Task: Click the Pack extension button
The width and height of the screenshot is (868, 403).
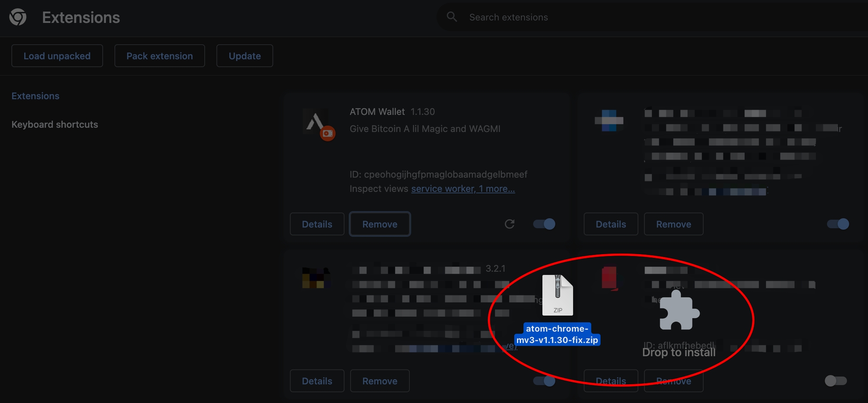Action: pos(159,56)
